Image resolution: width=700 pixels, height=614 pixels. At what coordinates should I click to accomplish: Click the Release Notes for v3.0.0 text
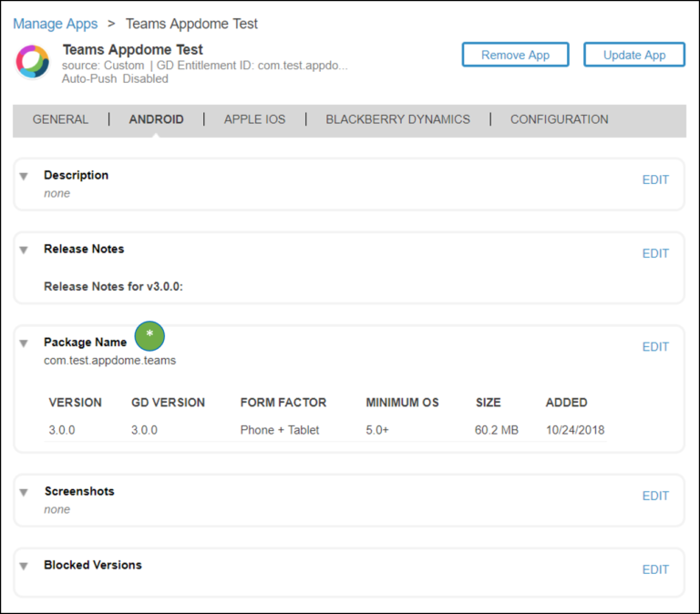pyautogui.click(x=113, y=286)
